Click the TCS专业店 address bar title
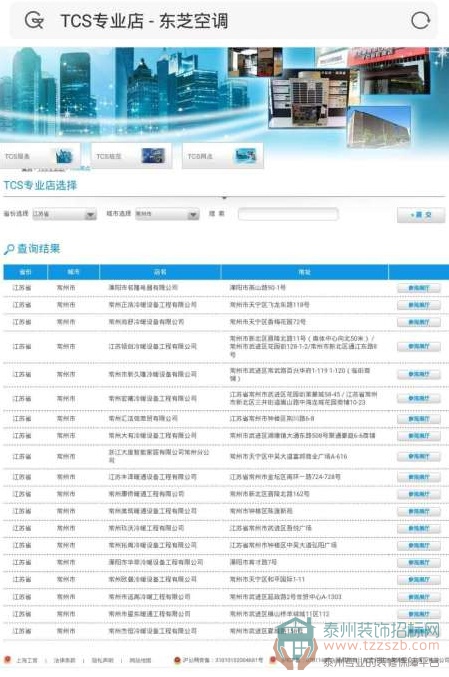449x677 pixels. click(x=144, y=21)
